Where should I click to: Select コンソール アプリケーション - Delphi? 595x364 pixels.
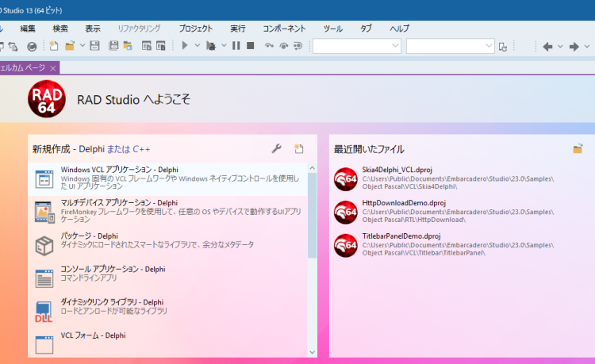pos(167,278)
